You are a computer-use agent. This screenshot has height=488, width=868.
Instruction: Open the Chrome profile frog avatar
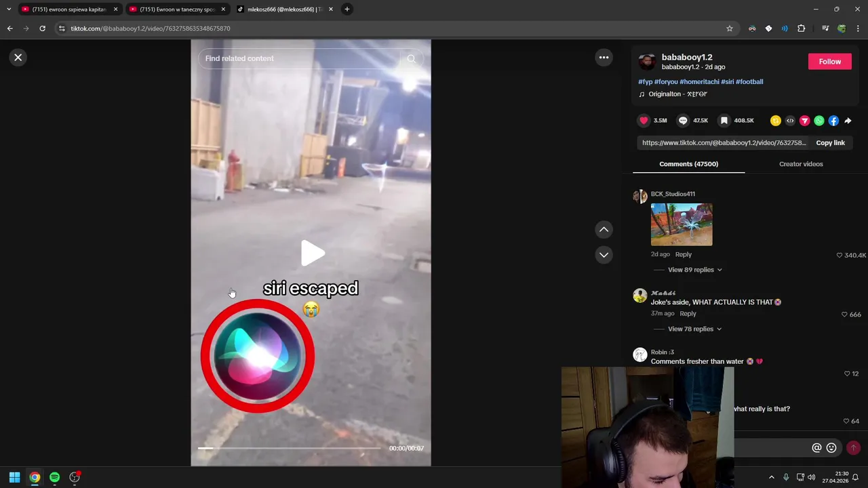coord(842,28)
